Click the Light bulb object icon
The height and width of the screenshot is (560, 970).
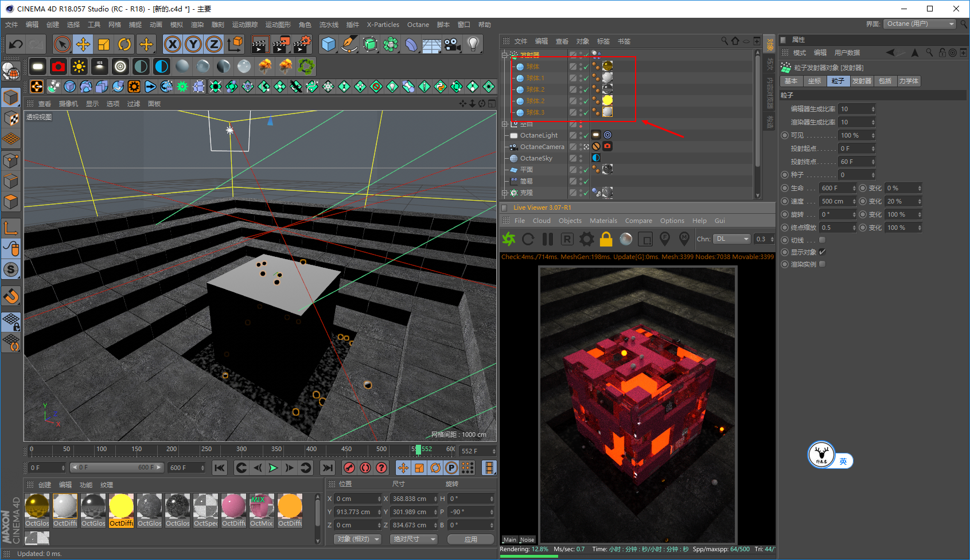click(x=473, y=44)
